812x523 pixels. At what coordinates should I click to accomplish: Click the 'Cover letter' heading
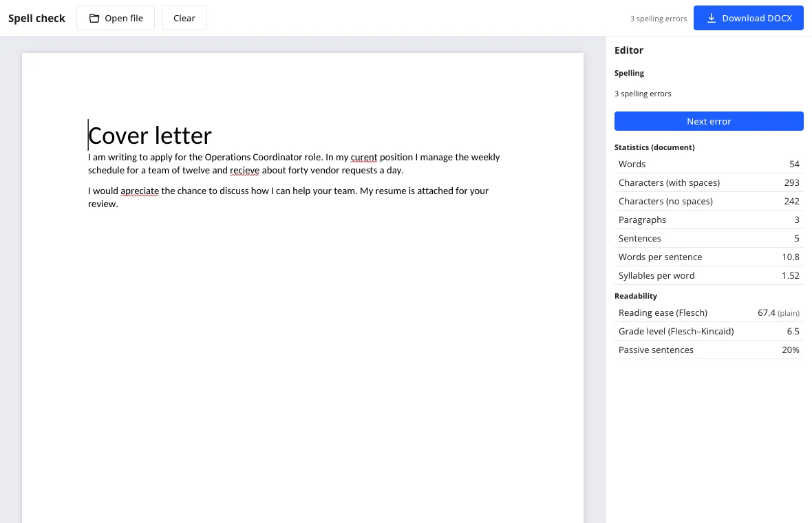149,136
